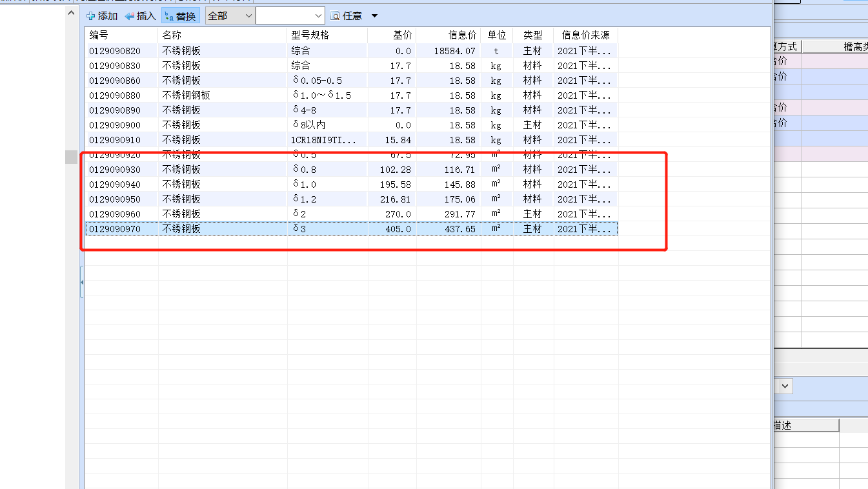
Task: Click the 175.06 information price cell
Action: pyautogui.click(x=449, y=199)
